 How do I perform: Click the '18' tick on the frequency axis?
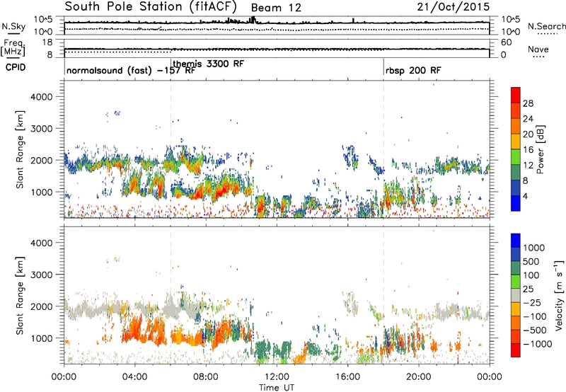(x=47, y=42)
